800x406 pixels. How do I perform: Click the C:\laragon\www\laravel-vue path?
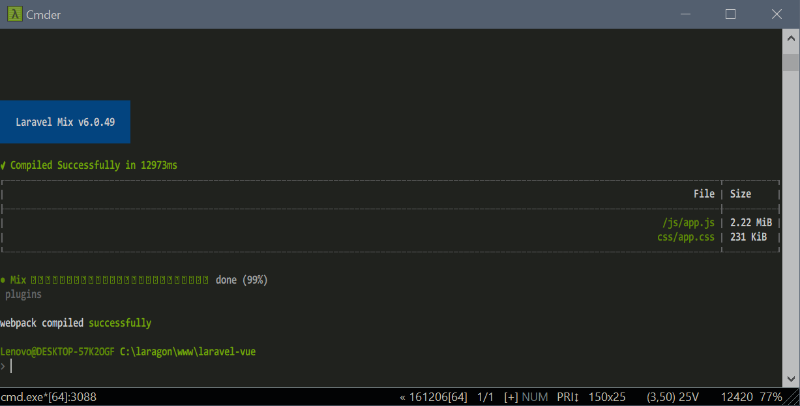pyautogui.click(x=188, y=351)
